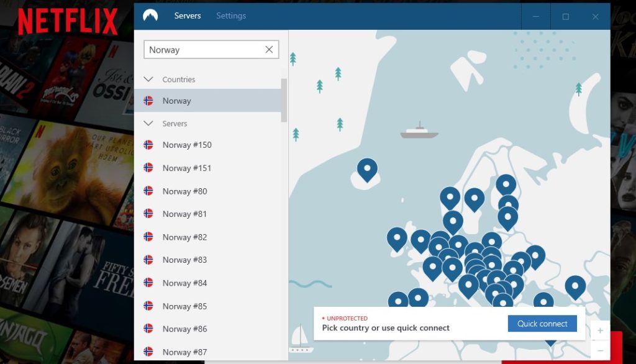Zoom out the map with minus button
This screenshot has width=636, height=364.
pos(601,350)
